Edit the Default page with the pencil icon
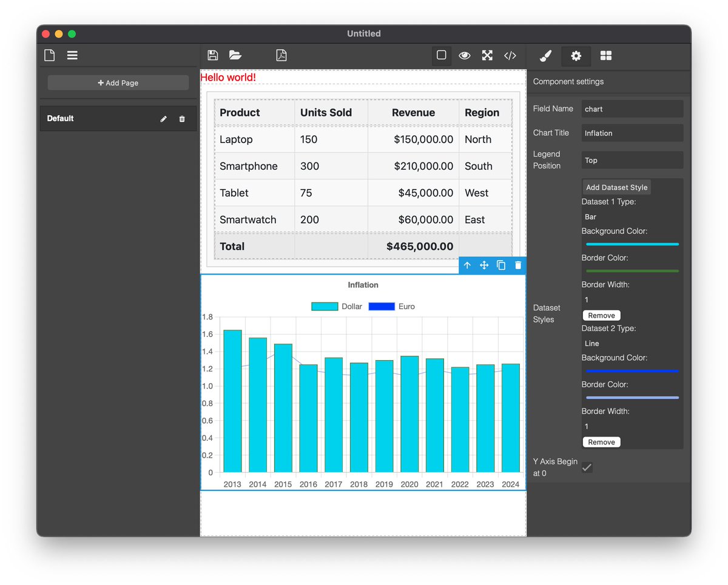The width and height of the screenshot is (728, 585). 163,119
